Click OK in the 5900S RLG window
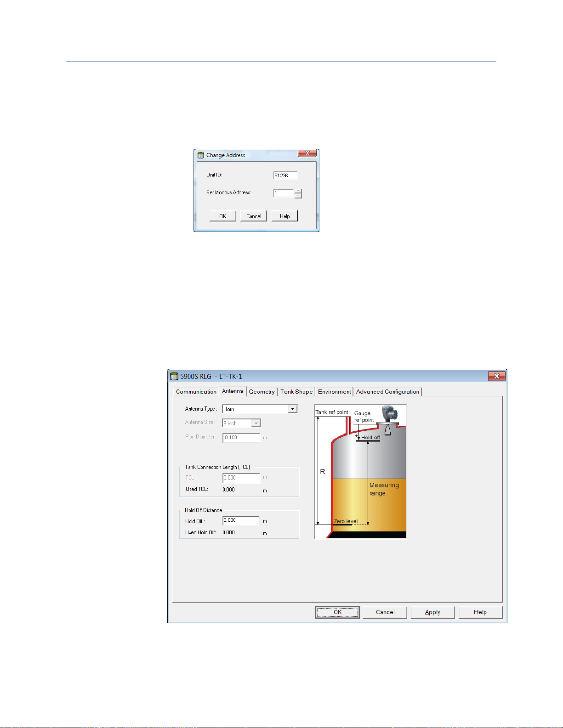The width and height of the screenshot is (563, 728). click(x=337, y=612)
